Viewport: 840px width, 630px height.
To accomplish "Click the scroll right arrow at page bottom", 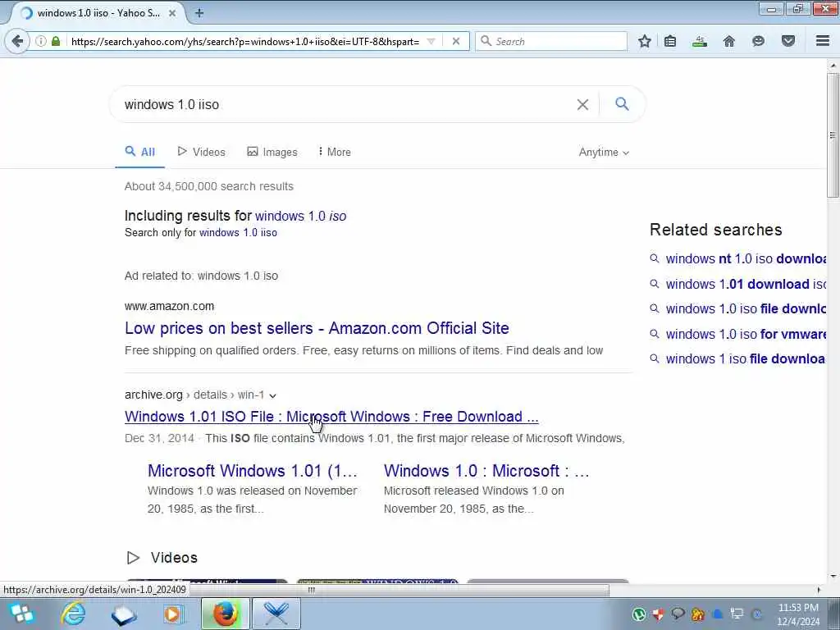I will click(x=819, y=590).
